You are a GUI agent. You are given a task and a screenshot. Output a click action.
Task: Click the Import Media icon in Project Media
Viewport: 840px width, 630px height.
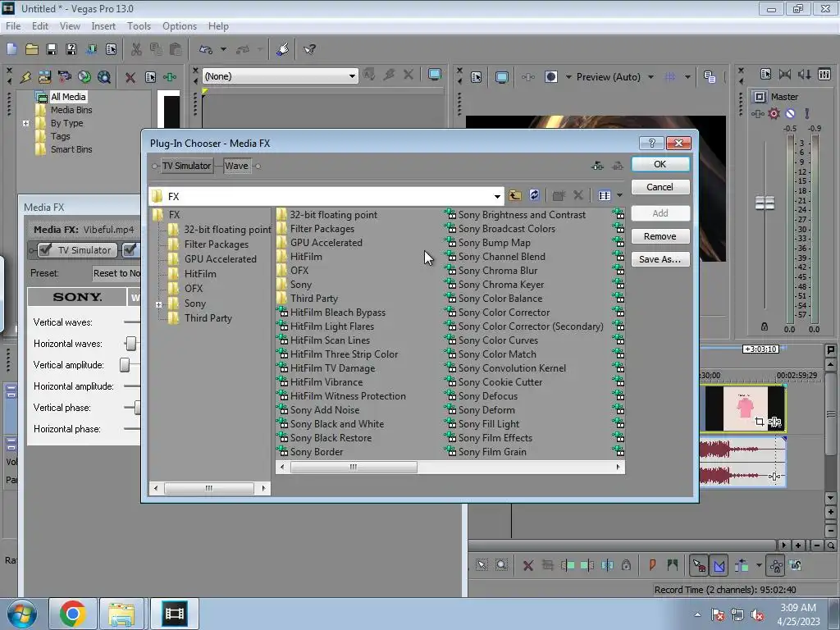click(44, 77)
